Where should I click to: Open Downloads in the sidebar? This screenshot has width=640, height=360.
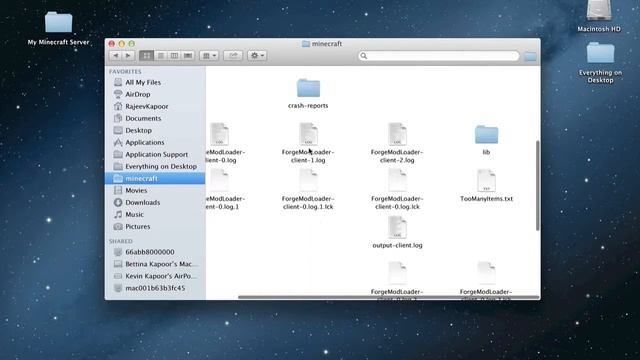[155, 202]
